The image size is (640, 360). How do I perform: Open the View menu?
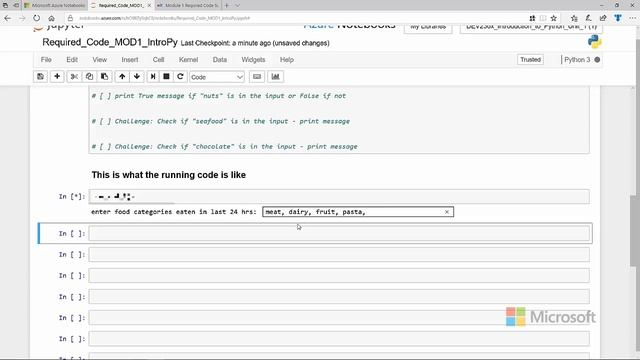tap(100, 60)
